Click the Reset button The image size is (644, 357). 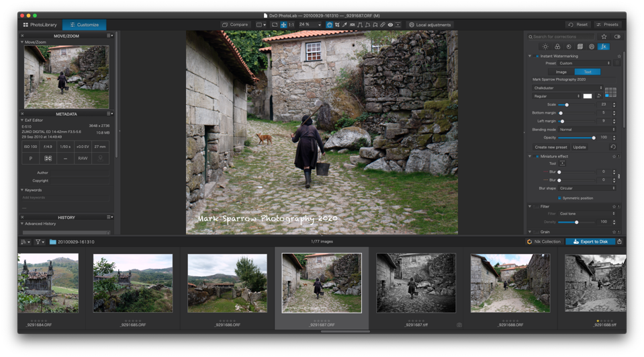coord(578,25)
